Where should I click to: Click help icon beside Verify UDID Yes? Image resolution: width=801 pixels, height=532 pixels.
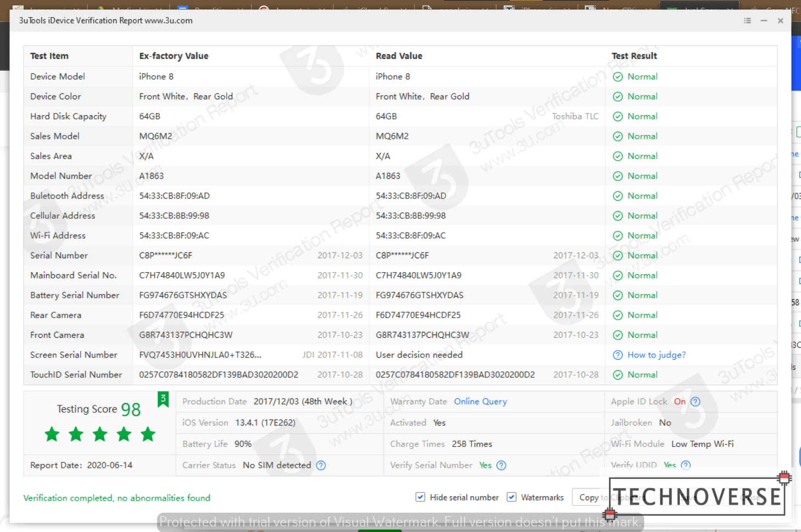(x=686, y=465)
